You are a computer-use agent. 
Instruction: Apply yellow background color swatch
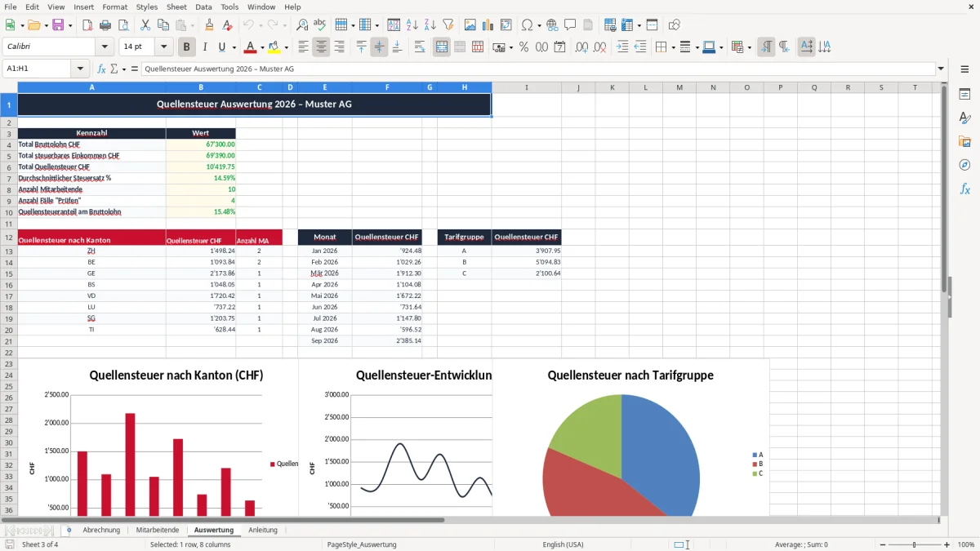[274, 47]
